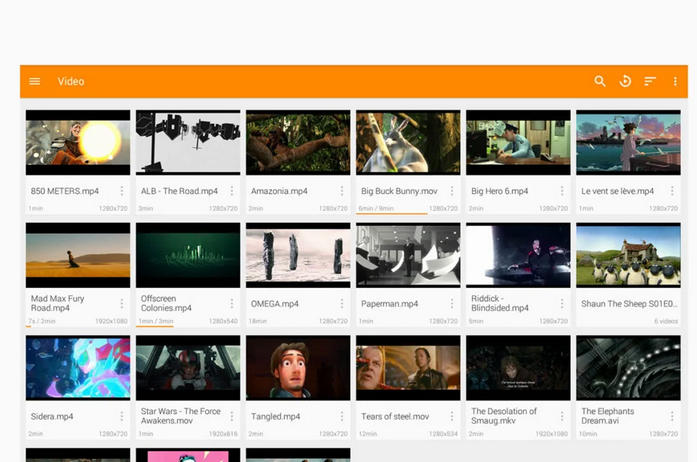Select the '1920x816' resolution label
The image size is (697, 462).
coord(223,434)
